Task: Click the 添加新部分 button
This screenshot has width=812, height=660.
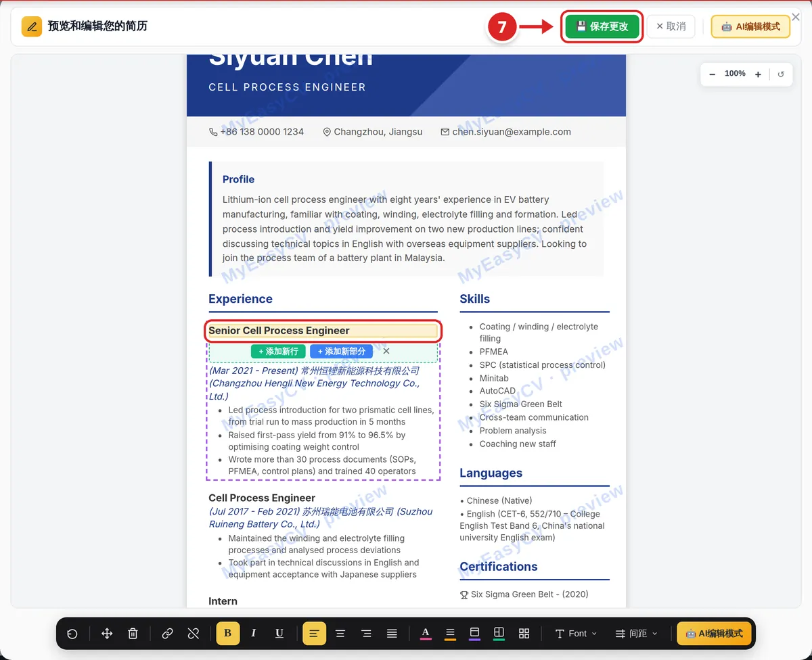Action: [341, 352]
